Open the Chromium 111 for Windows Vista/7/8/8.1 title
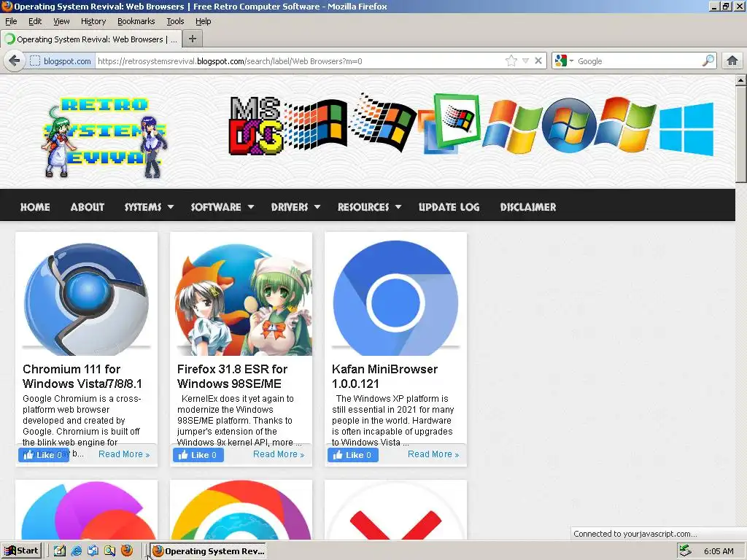Image resolution: width=747 pixels, height=560 pixels. (82, 376)
